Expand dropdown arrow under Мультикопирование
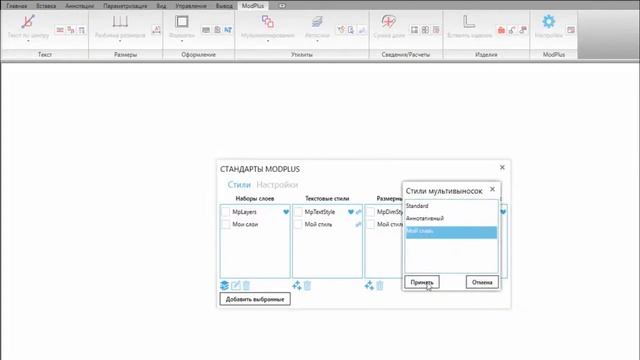 (x=268, y=41)
